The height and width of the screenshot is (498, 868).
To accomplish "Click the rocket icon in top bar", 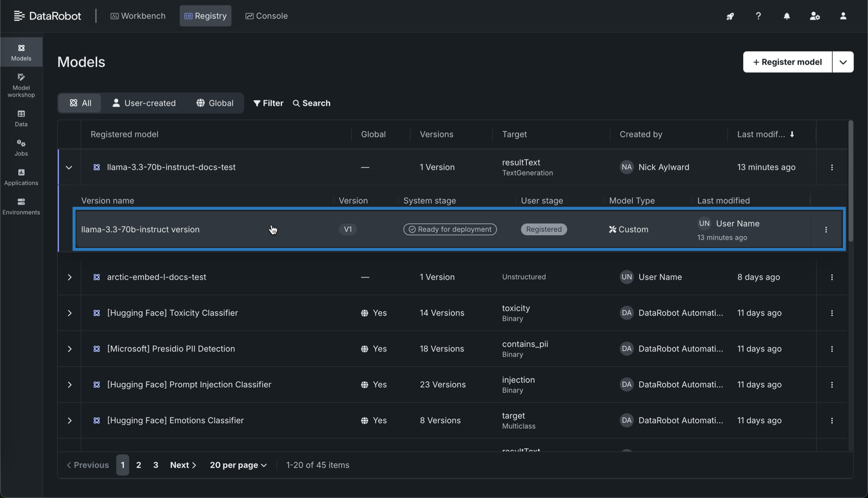I will click(x=730, y=16).
